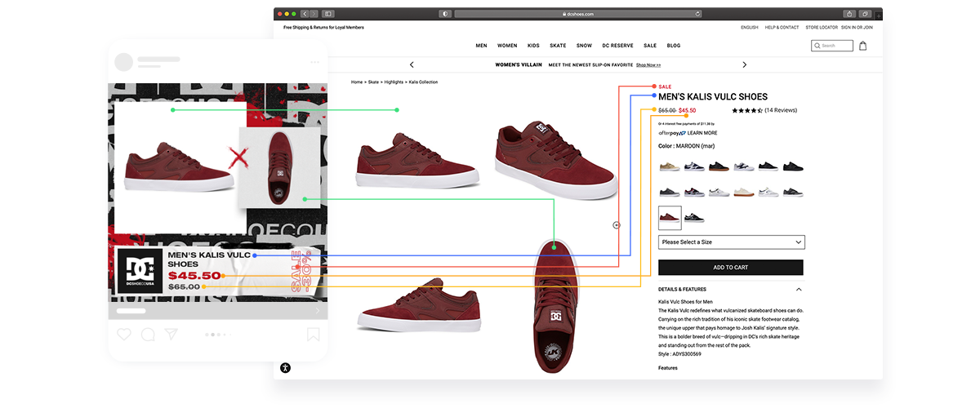Click 'Free Shipping & Returns for Loyal Members' text
Viewport: 980px width, 408px height.
coord(323,28)
